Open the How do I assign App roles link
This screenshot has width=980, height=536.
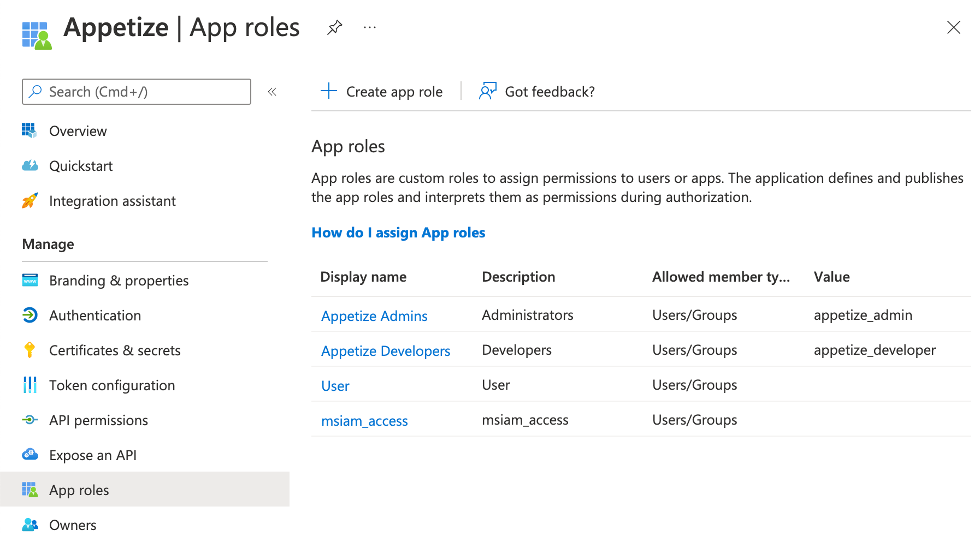398,233
